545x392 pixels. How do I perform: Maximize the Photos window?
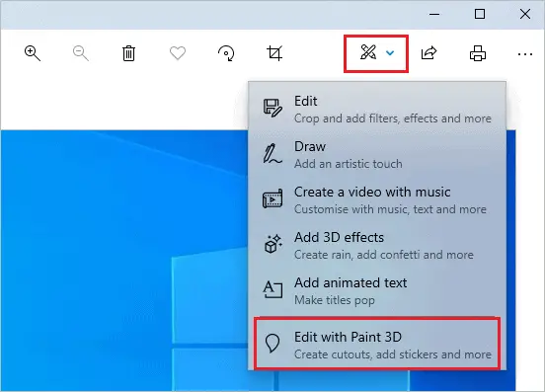coord(480,14)
